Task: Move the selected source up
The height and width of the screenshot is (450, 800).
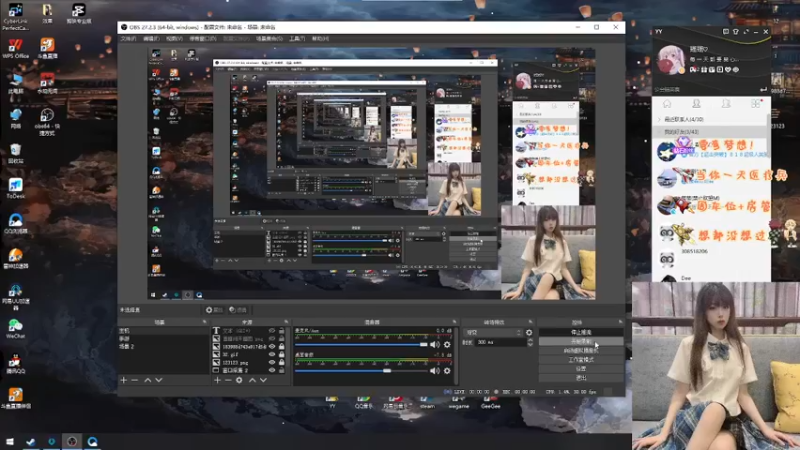Action: tap(252, 380)
